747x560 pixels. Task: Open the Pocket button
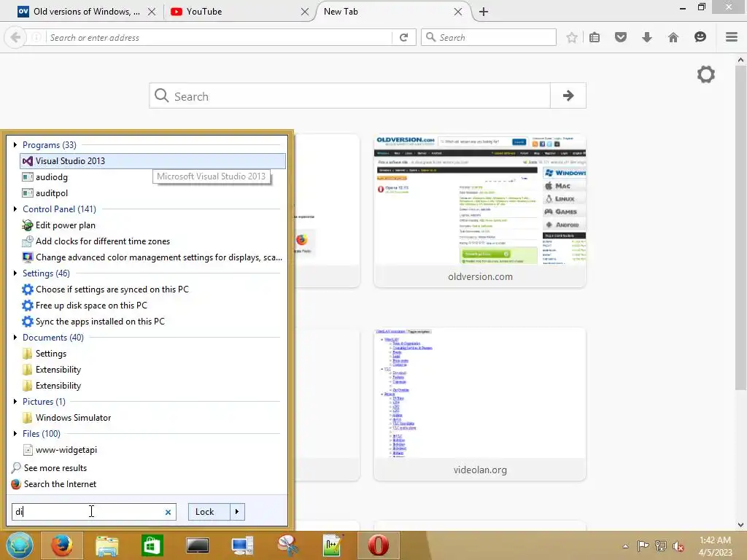[621, 37]
